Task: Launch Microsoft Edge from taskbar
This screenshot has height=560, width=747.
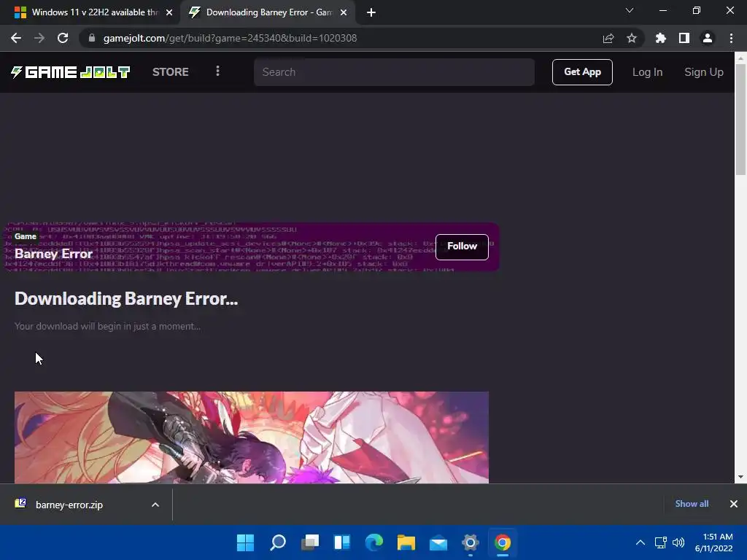Action: [374, 542]
